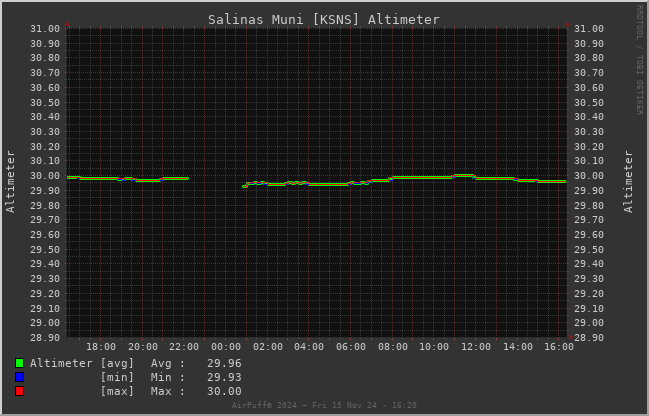Screen dimensions: 649x416
Task: Click the 14:00 time axis label
Action: (518, 347)
